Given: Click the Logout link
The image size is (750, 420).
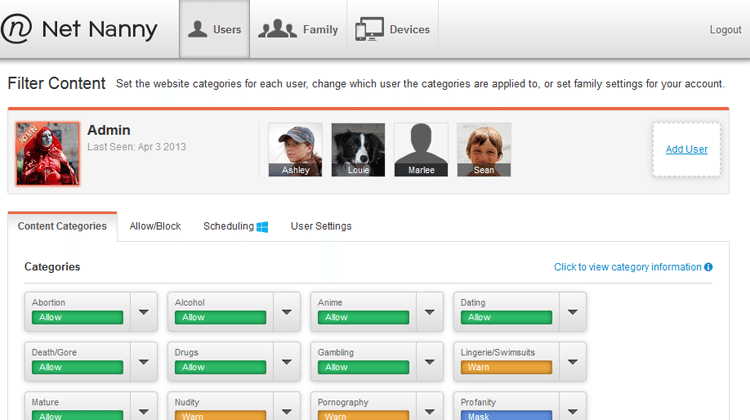Looking at the screenshot, I should [725, 30].
